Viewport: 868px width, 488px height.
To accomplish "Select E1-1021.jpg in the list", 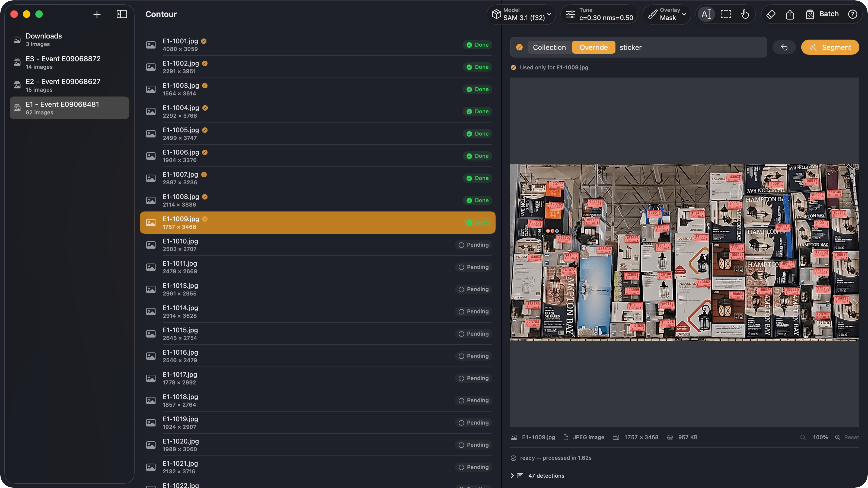I will point(317,467).
